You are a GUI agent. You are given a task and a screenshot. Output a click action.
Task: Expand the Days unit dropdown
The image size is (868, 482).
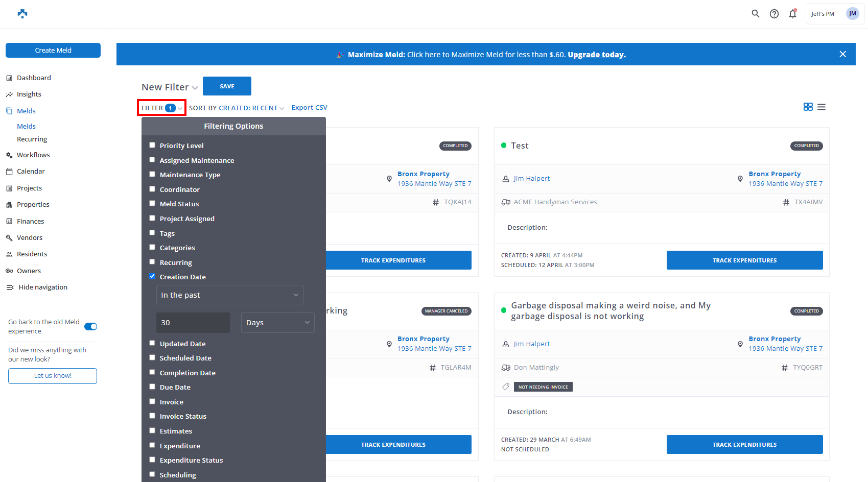tap(277, 322)
